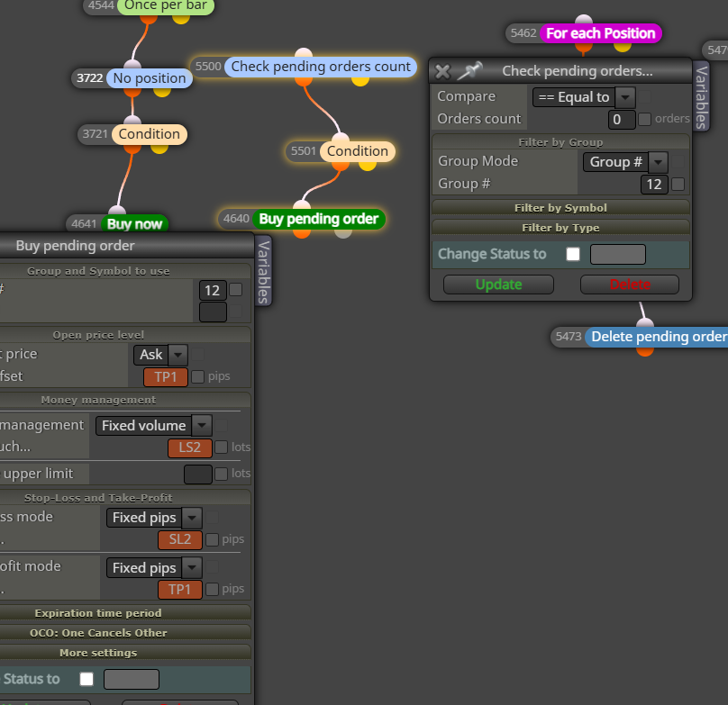Open the Compare '== Equal to' dropdown
Screen dimensions: 728x705
point(584,97)
